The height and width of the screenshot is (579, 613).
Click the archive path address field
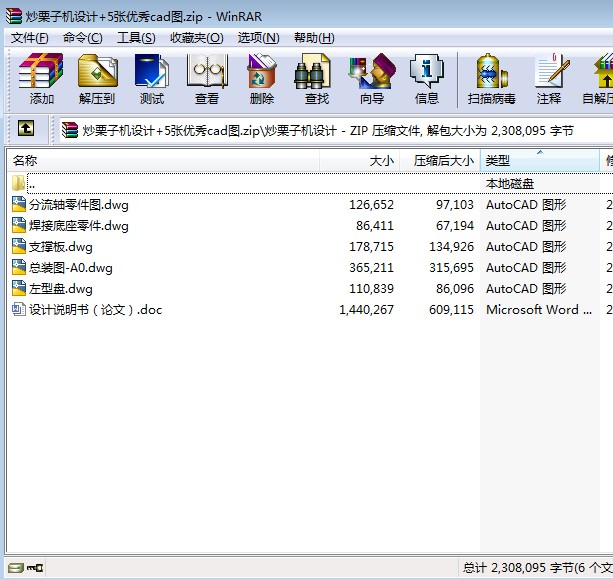click(335, 130)
